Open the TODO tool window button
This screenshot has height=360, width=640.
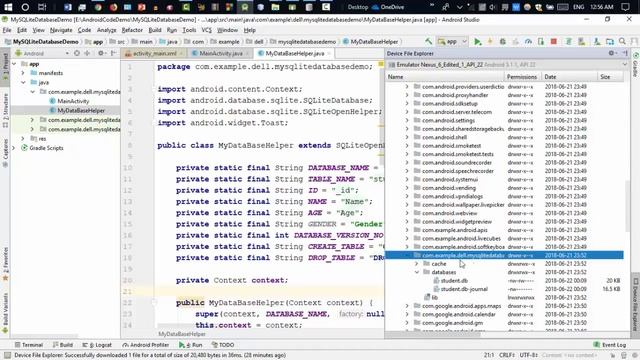223,345
